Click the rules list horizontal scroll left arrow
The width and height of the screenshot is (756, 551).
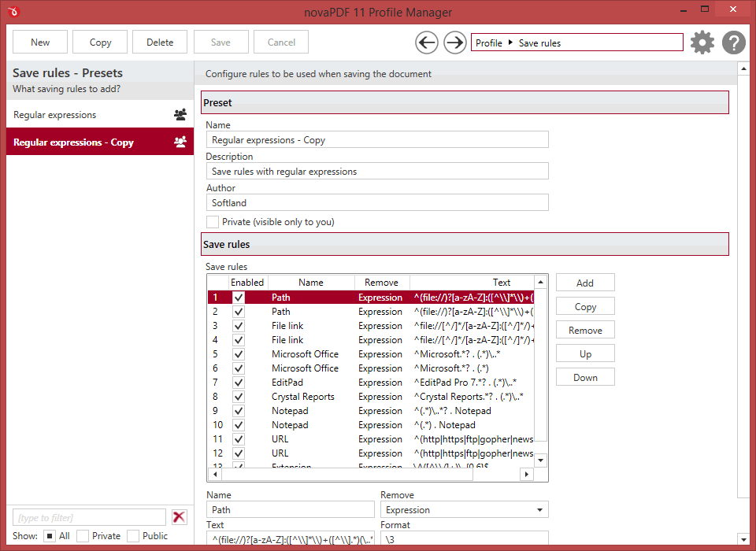pos(214,475)
